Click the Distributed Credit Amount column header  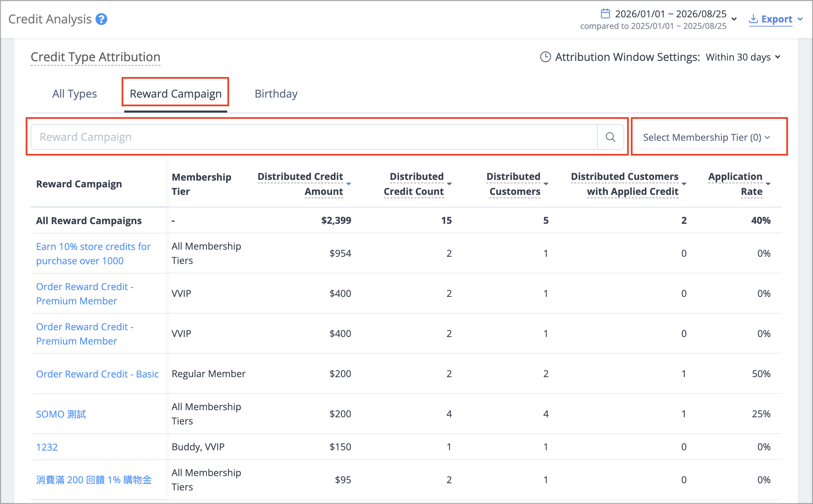(300, 184)
